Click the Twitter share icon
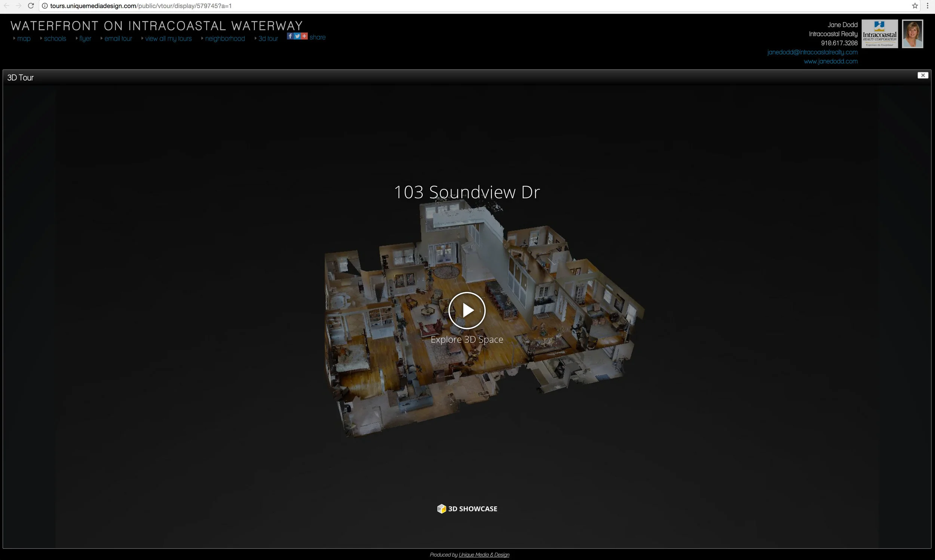 (297, 36)
